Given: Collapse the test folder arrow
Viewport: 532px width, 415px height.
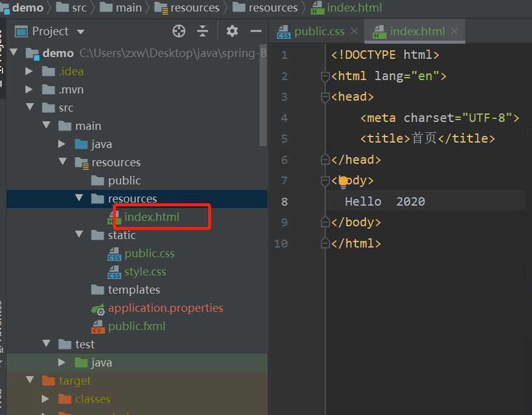Looking at the screenshot, I should [x=47, y=343].
